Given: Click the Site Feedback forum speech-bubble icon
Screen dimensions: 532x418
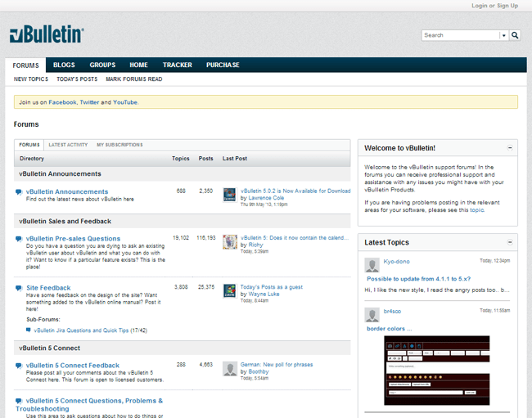Looking at the screenshot, I should click(19, 288).
